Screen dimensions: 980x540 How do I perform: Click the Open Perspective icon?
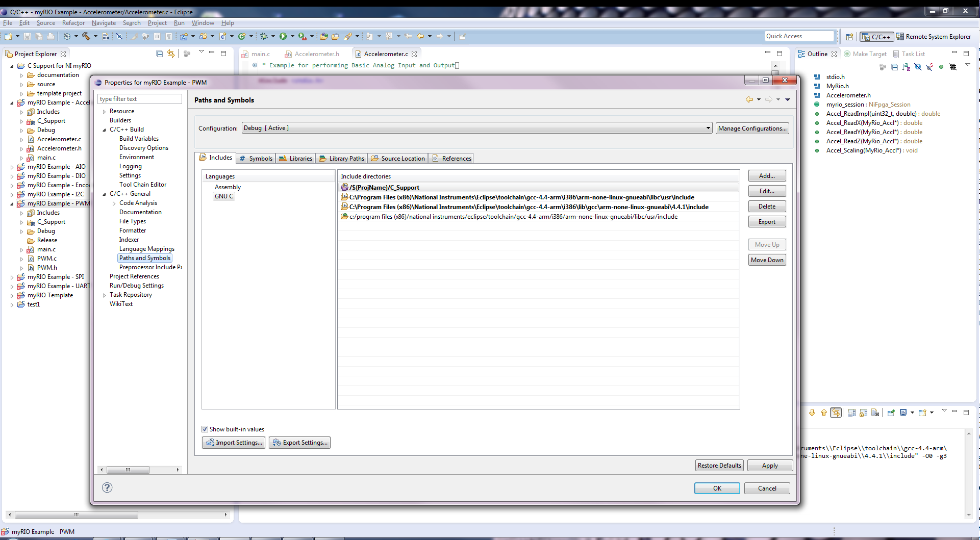(849, 37)
